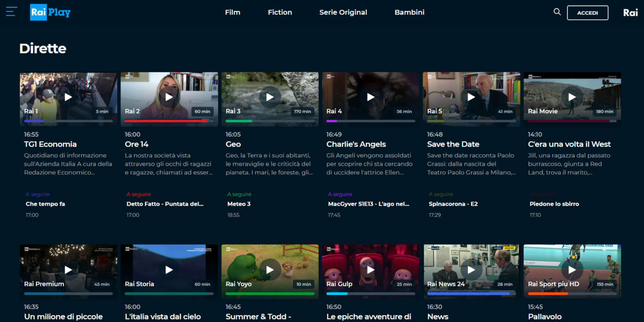644x322 pixels.
Task: Click the Rai Sport orange progress bar
Action: (572, 294)
